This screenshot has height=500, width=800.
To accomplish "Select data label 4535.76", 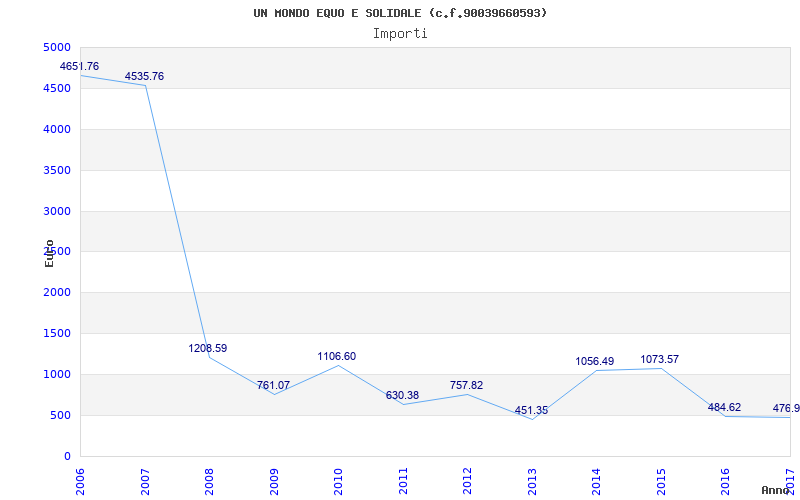I will click(144, 77).
